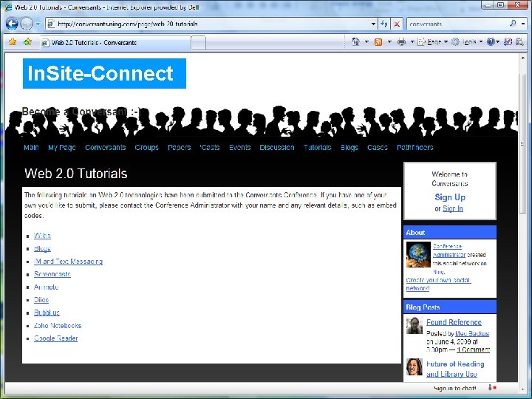Open the Google Reader tutorial link
532x399 pixels.
coord(56,338)
